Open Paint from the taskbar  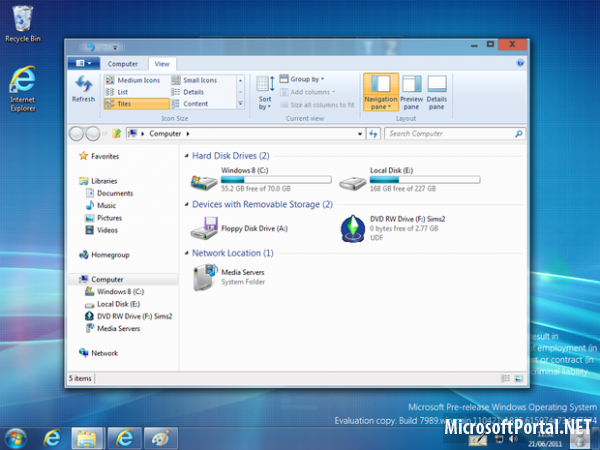point(161,438)
